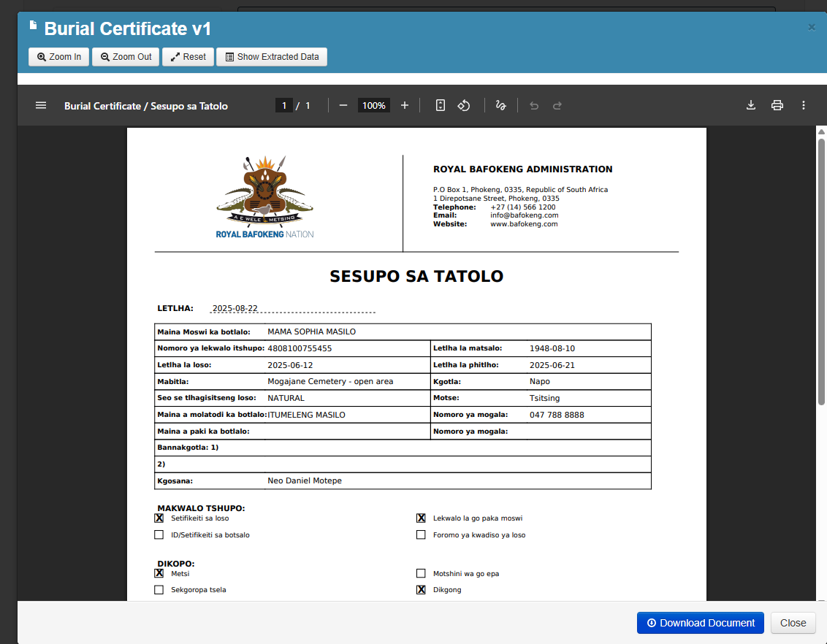Viewport: 827px width, 644px height.
Task: Click the PDF zoom in plus icon
Action: 405,105
